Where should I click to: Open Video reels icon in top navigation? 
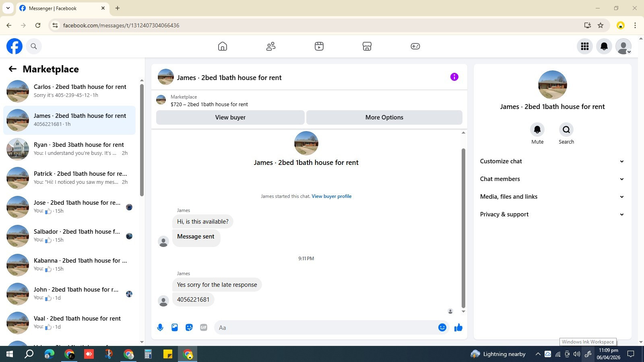[x=319, y=46]
